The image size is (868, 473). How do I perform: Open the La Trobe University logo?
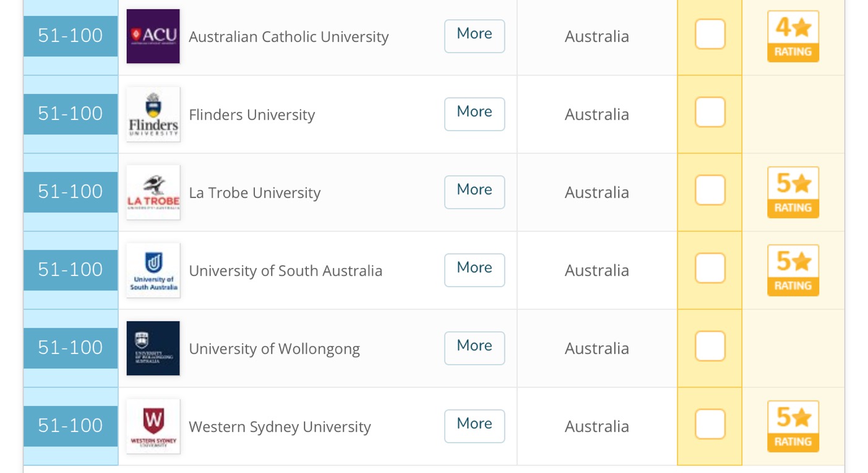[x=153, y=193]
